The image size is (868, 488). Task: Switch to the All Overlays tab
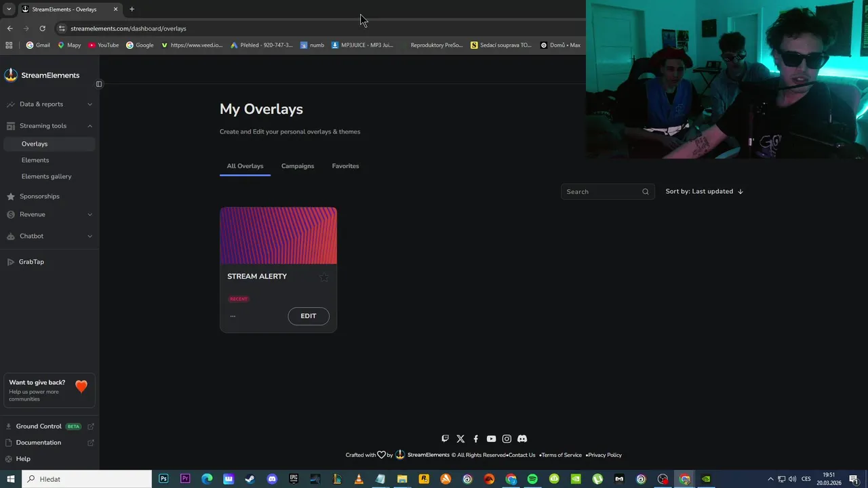tap(245, 166)
